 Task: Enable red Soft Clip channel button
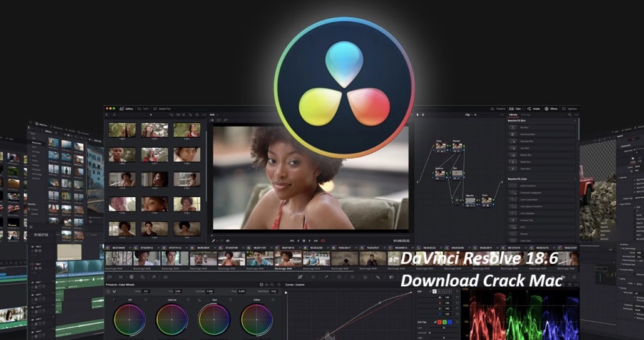point(439,322)
